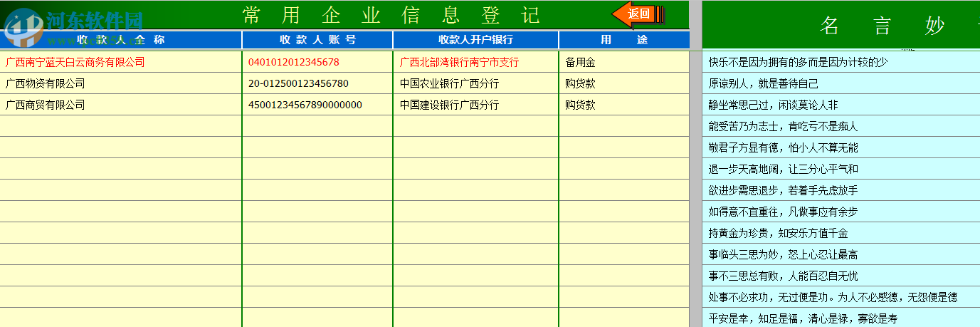Select the 收款人全称 column header

click(x=121, y=40)
